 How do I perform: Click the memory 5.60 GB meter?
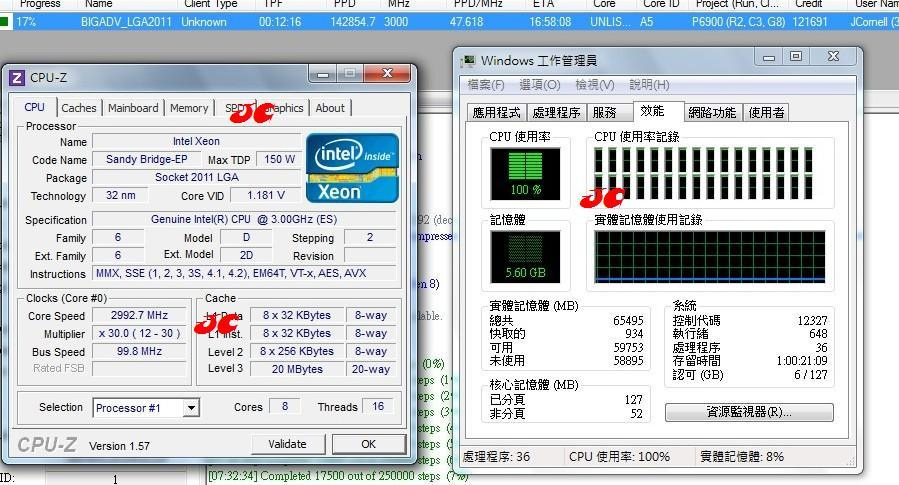(525, 257)
